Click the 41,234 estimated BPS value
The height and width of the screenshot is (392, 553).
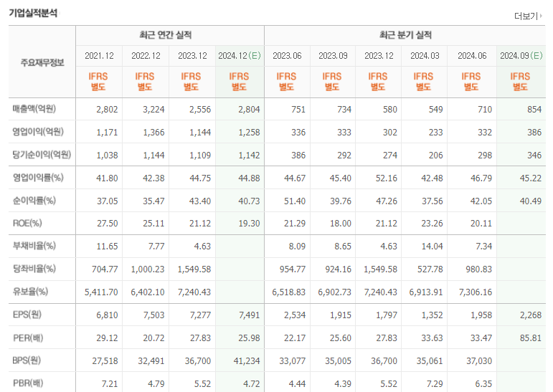coord(247,361)
